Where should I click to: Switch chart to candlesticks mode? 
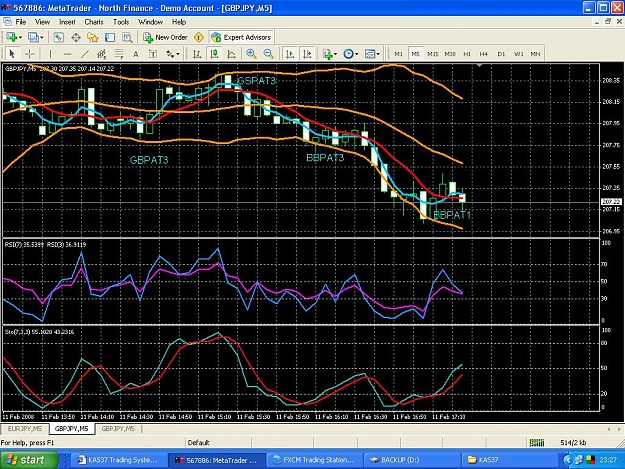(x=214, y=54)
